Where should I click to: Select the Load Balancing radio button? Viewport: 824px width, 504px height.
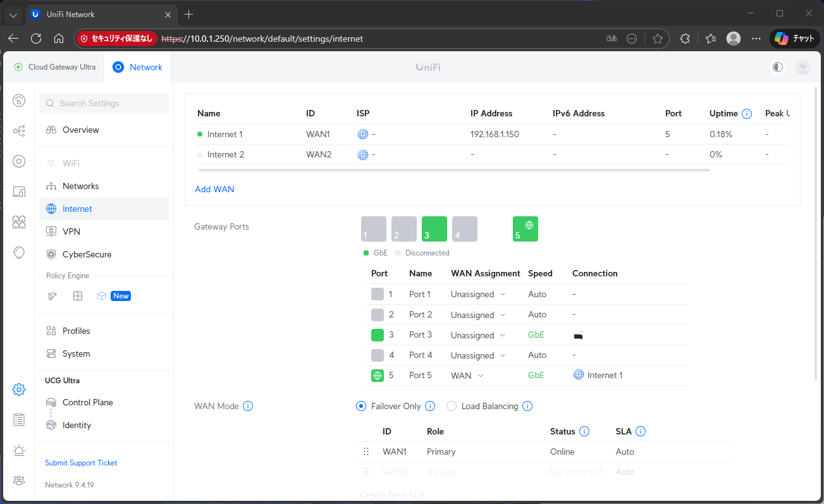coord(452,406)
